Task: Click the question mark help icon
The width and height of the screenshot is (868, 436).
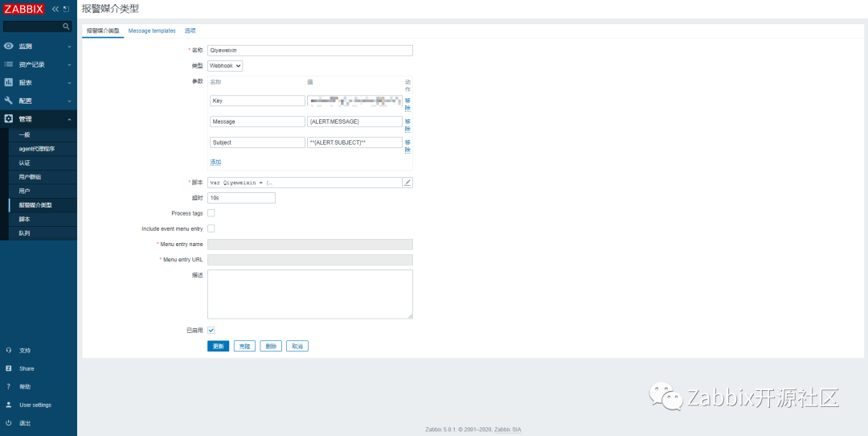Action: tap(8, 387)
